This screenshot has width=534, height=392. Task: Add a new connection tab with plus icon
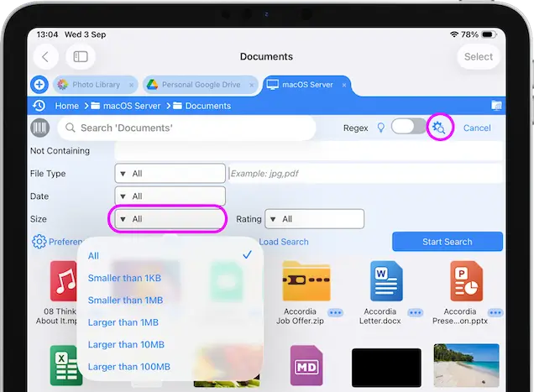(x=39, y=85)
